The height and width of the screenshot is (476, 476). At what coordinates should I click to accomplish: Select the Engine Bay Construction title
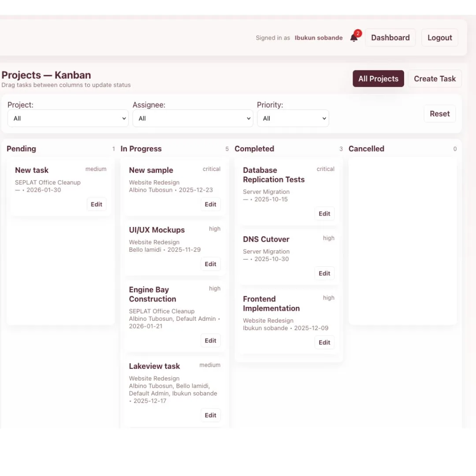click(152, 294)
